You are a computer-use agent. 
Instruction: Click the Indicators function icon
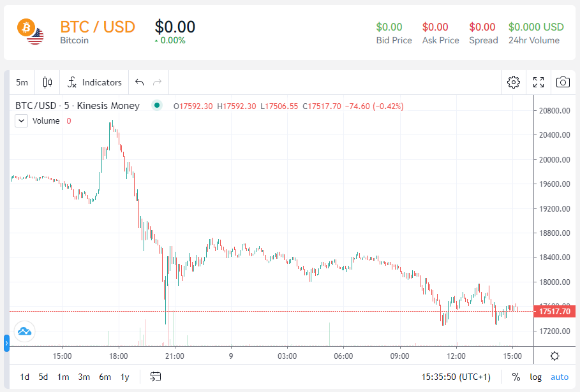73,82
